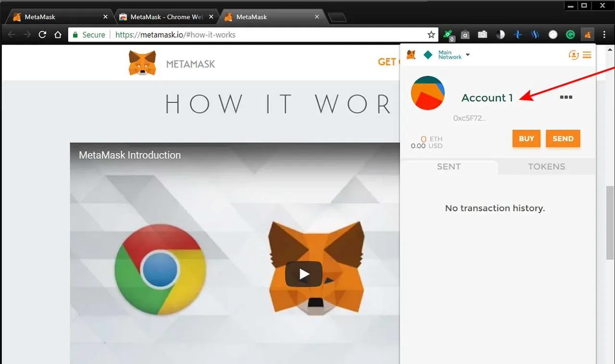Close the first MetaMask tab
Image resolution: width=615 pixels, height=364 pixels.
click(x=106, y=17)
